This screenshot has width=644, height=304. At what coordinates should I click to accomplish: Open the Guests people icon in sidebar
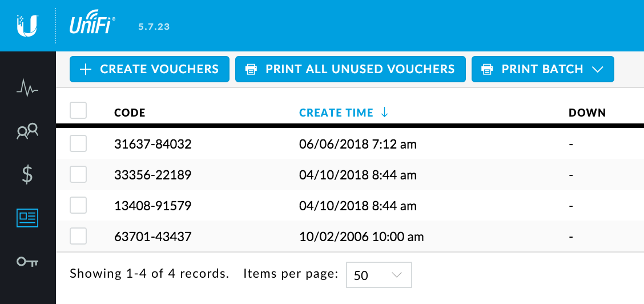(27, 131)
